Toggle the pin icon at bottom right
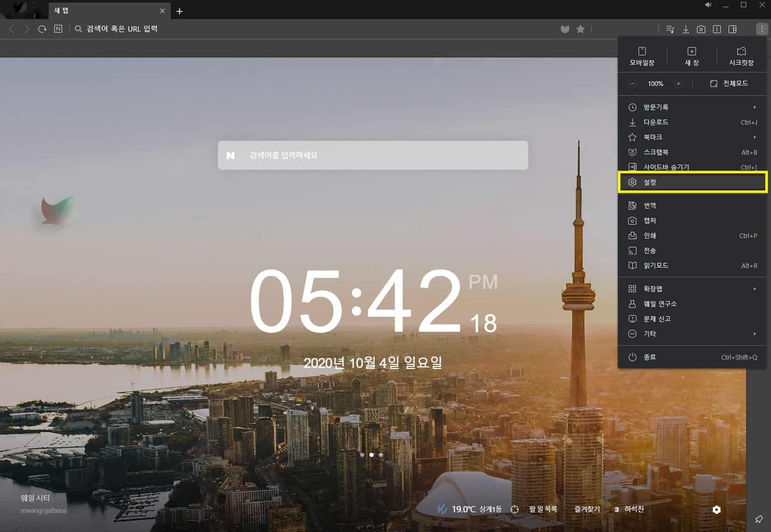 759,519
